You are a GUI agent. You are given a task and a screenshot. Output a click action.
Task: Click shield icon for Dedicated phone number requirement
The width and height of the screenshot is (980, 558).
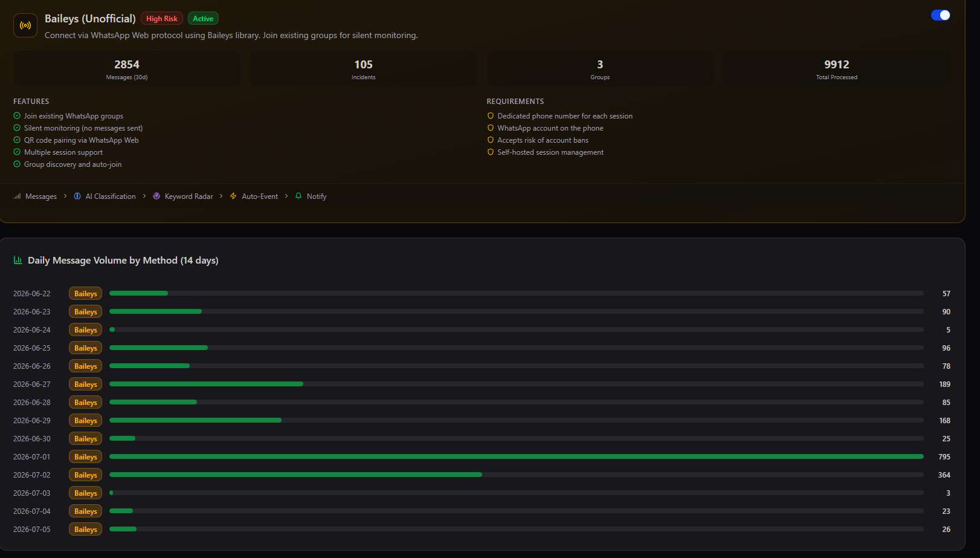(491, 115)
